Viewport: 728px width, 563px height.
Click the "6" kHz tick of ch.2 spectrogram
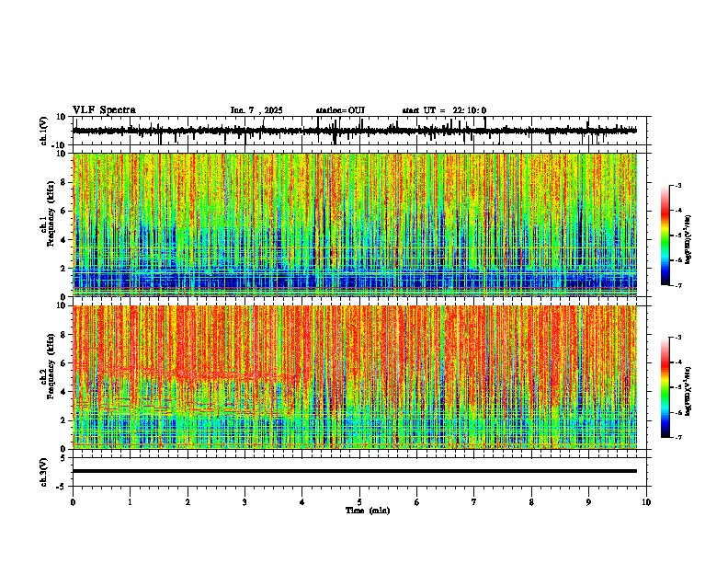[63, 363]
